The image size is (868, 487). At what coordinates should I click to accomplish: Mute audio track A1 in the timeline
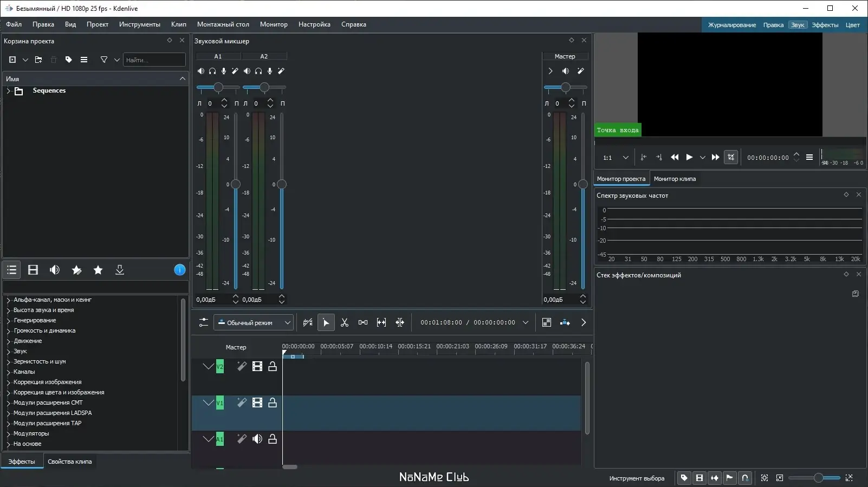257,439
